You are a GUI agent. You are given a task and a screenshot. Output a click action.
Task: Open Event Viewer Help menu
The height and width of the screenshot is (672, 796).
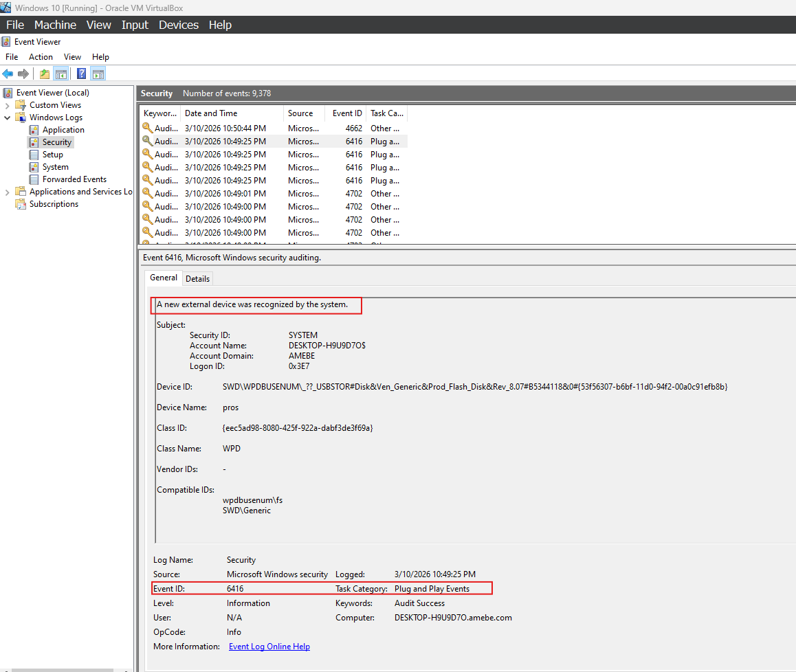(100, 57)
